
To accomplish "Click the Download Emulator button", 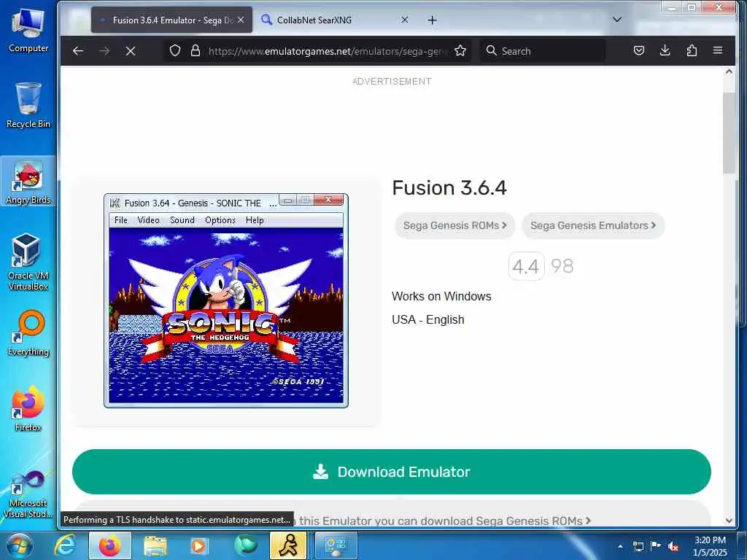I will [392, 472].
